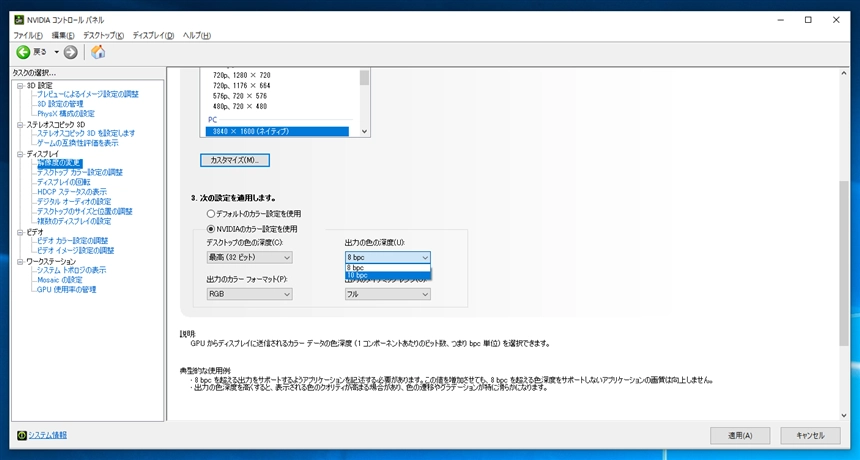The width and height of the screenshot is (860, 460).
Task: Open ステレオスコピック 3D を設定します item
Action: [x=86, y=133]
